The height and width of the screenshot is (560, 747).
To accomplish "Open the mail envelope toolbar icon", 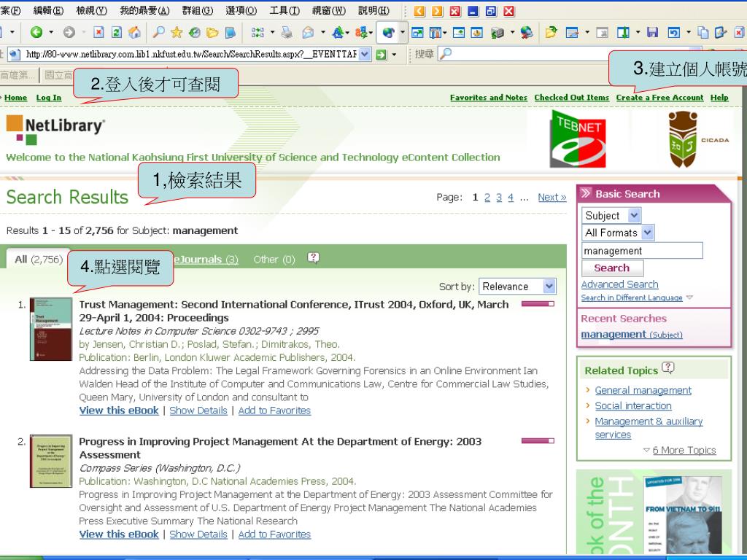I will coord(309,32).
